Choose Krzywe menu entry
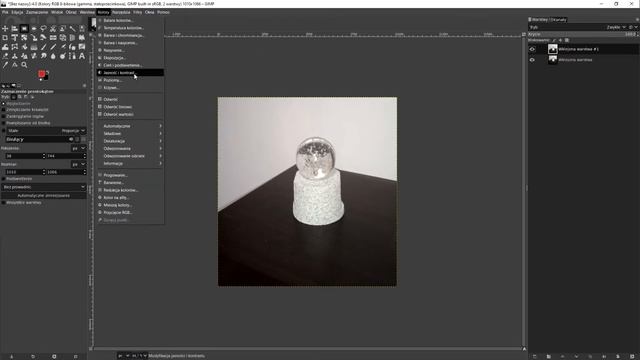Screen dimensions: 640x360 pyautogui.click(x=130, y=87)
